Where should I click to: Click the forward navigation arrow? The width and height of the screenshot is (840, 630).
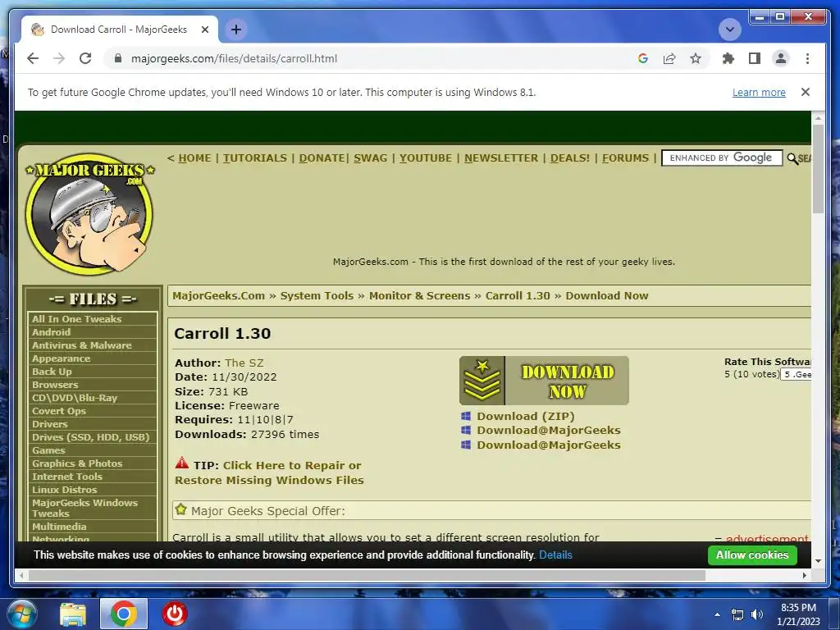point(59,58)
